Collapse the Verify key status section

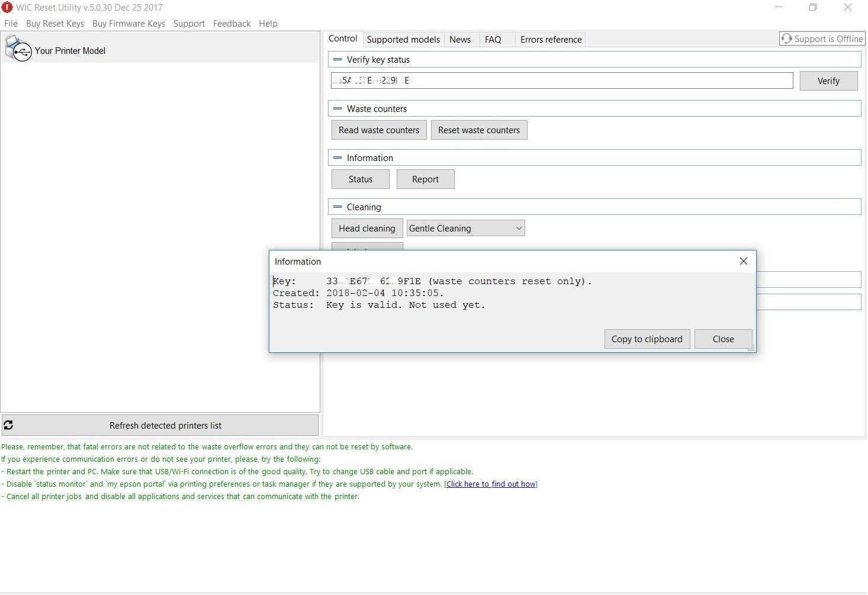pyautogui.click(x=337, y=59)
